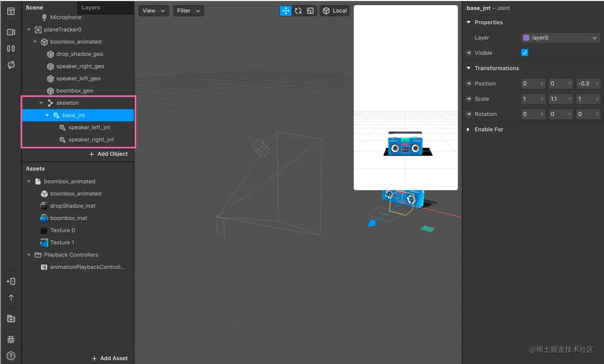Click the Position arrow icon in Transformations
This screenshot has height=364, width=604.
469,83
